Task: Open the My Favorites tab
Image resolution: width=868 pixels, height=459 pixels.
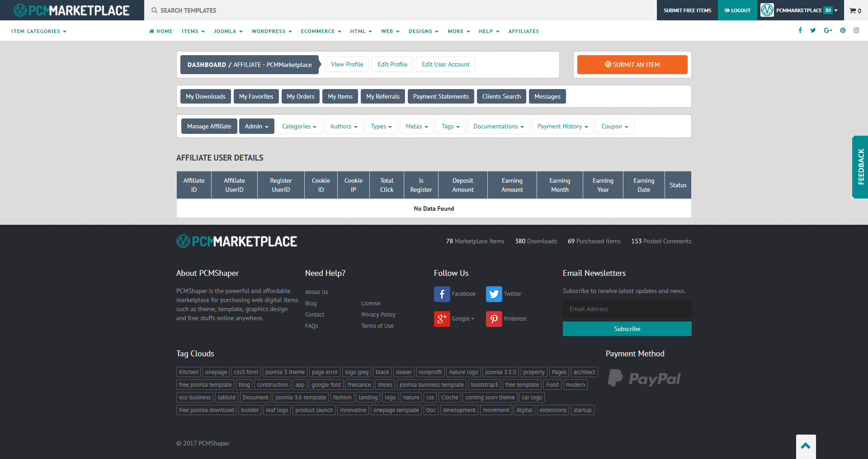Action: click(256, 96)
